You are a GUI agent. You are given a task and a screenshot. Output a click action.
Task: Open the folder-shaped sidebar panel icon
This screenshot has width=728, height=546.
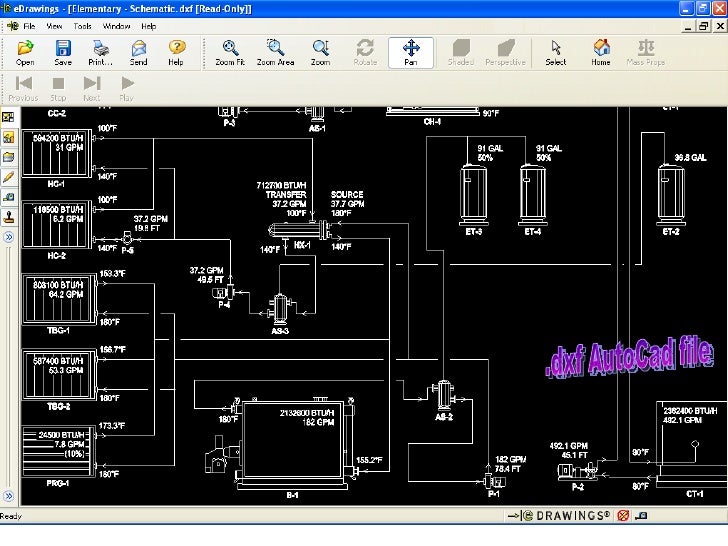tap(8, 157)
